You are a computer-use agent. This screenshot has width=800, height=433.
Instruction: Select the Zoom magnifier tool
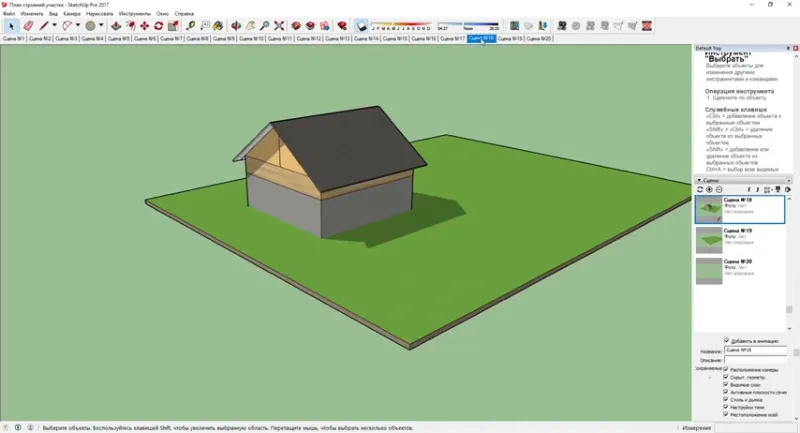pos(264,26)
